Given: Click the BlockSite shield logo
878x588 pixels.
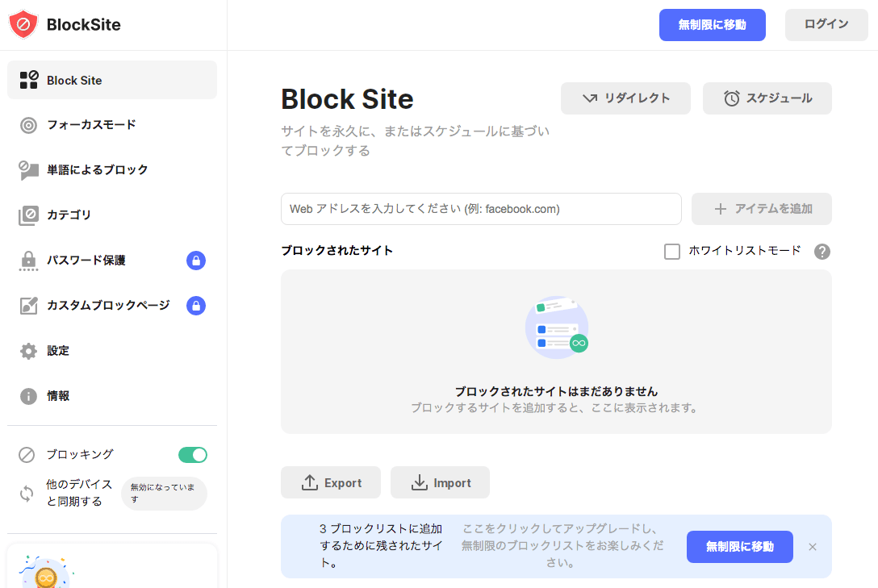Looking at the screenshot, I should click(23, 24).
